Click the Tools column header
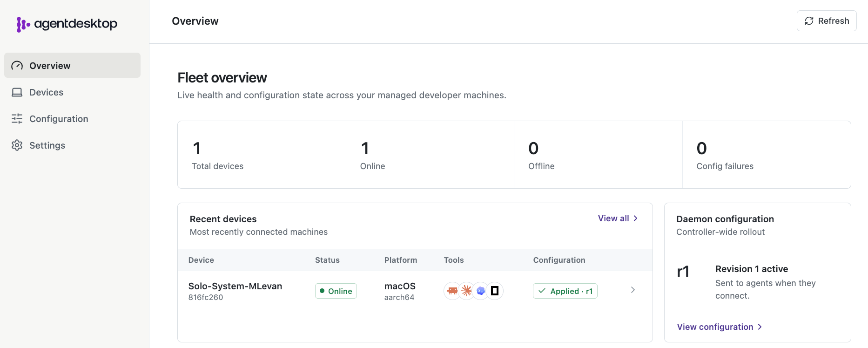868x348 pixels. click(454, 260)
